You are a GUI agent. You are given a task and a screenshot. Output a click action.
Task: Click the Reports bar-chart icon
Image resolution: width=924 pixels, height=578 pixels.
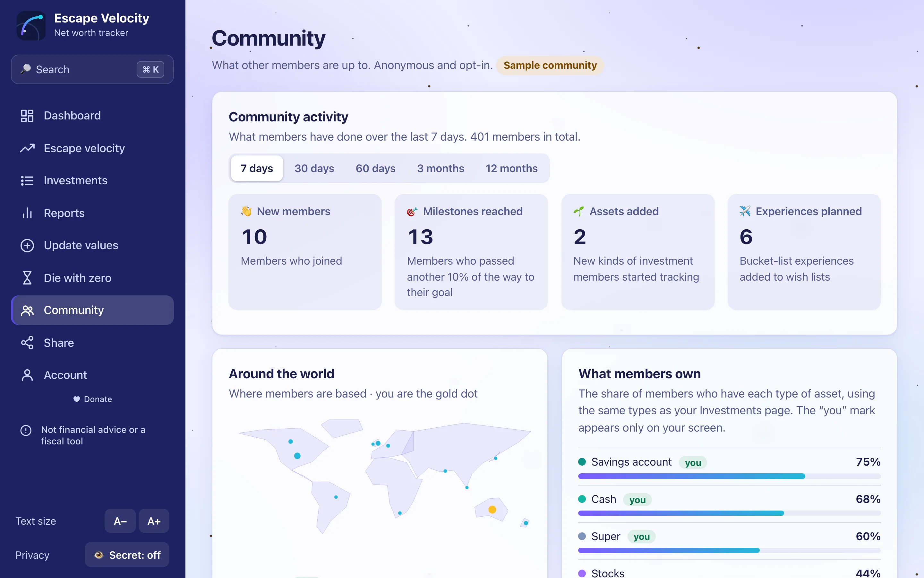pyautogui.click(x=27, y=213)
